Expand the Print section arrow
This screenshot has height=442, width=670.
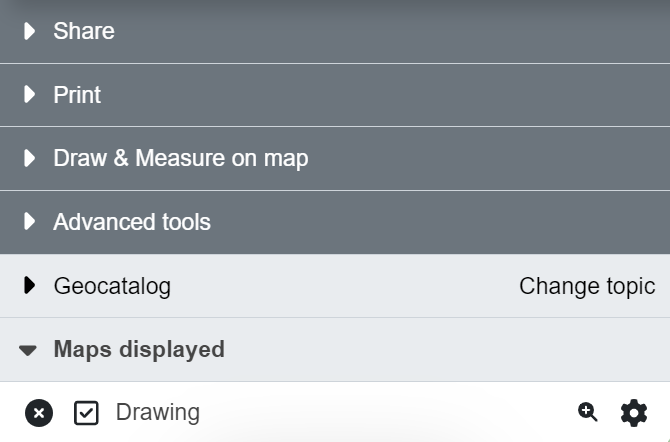point(29,95)
